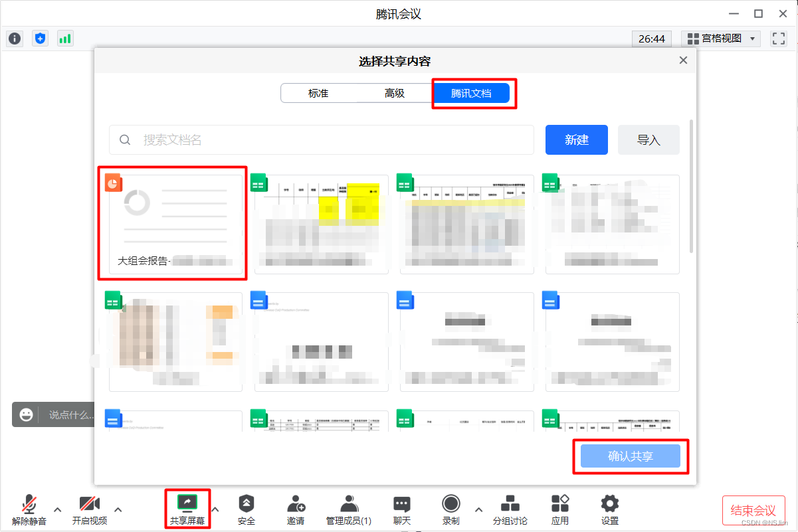798x532 pixels.
Task: Expand video options arrow next to 开启视频
Action: (118, 509)
